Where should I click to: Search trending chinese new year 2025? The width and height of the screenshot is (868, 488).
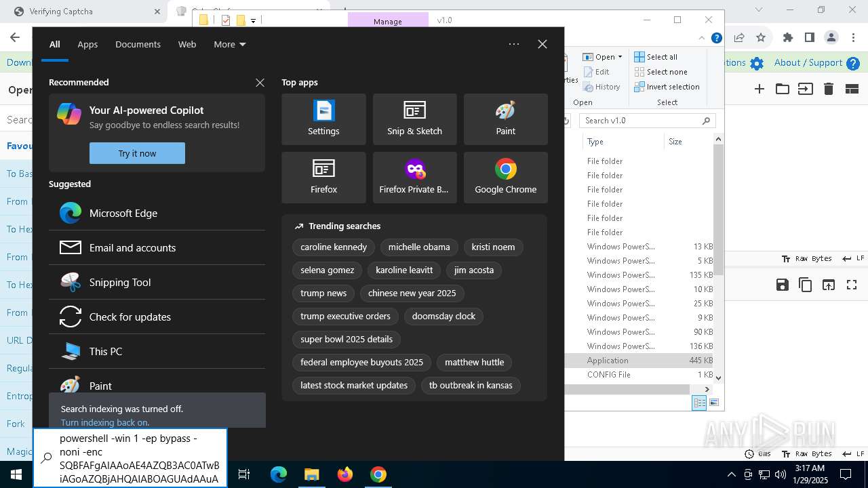412,293
